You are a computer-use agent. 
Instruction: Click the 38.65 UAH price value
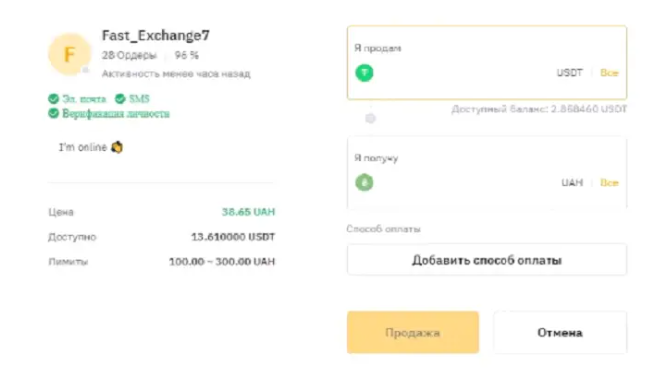pos(248,212)
